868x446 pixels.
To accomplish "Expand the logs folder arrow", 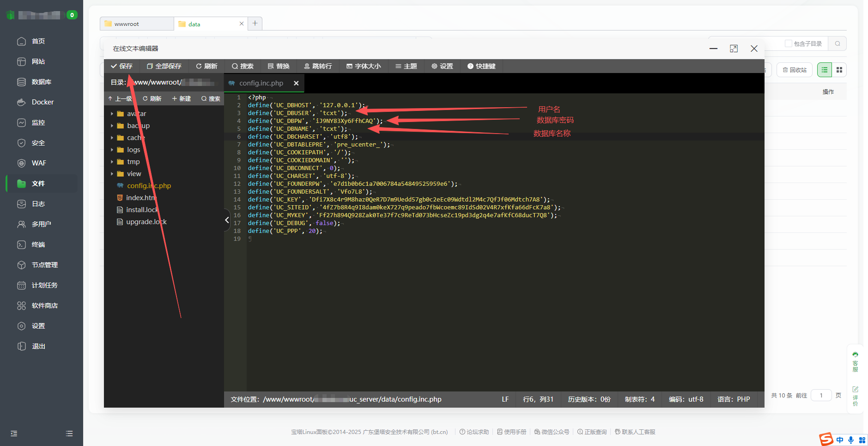I will tap(112, 150).
